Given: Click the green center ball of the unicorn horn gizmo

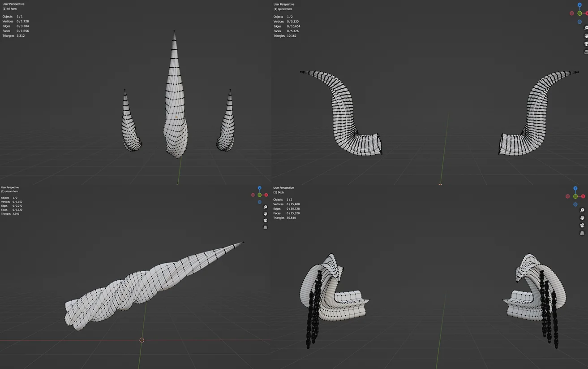Looking at the screenshot, I should click(260, 195).
